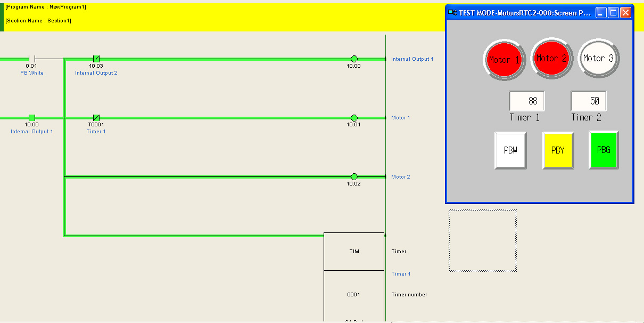Click the Motor 2 output coil 10.02

(x=354, y=176)
